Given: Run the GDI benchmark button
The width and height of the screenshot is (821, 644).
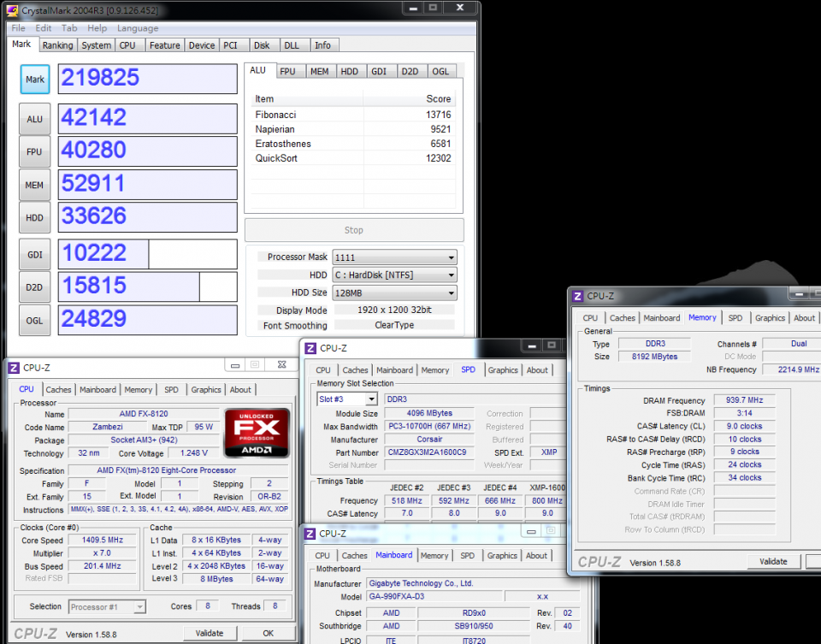Looking at the screenshot, I should pyautogui.click(x=34, y=254).
